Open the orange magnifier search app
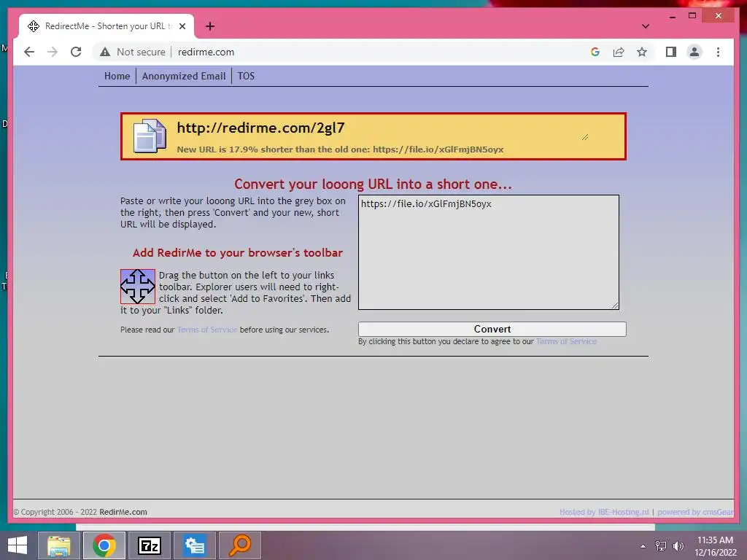 pos(239,545)
